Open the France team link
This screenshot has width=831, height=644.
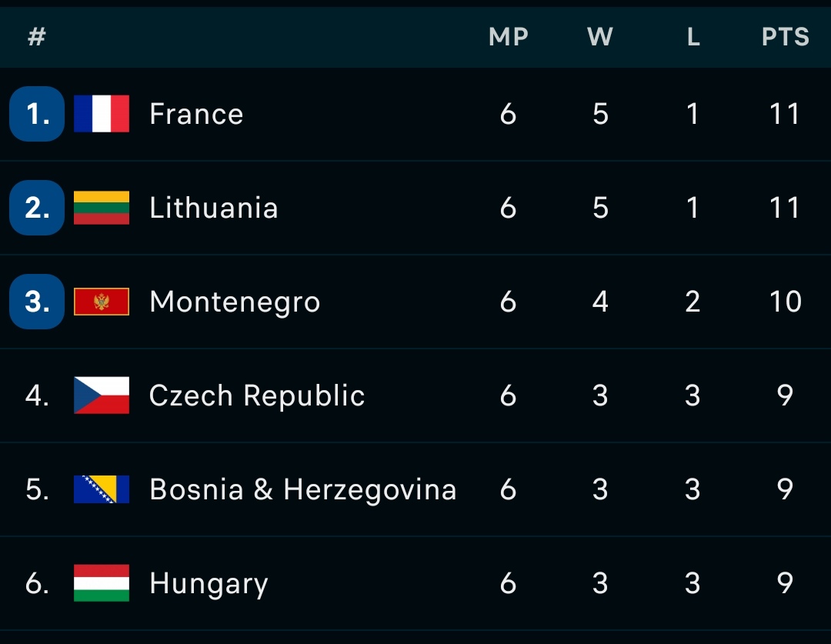[x=196, y=114]
